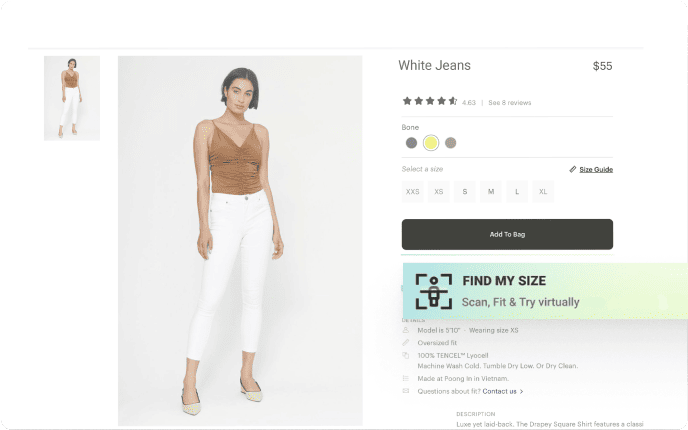Click the envelope icon beside Questions about fit
Viewport: 688px width, 430px height.
405,391
